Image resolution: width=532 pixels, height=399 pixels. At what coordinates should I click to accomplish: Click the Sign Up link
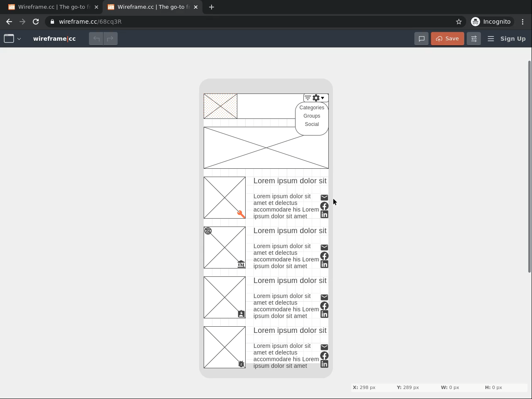[x=513, y=39]
